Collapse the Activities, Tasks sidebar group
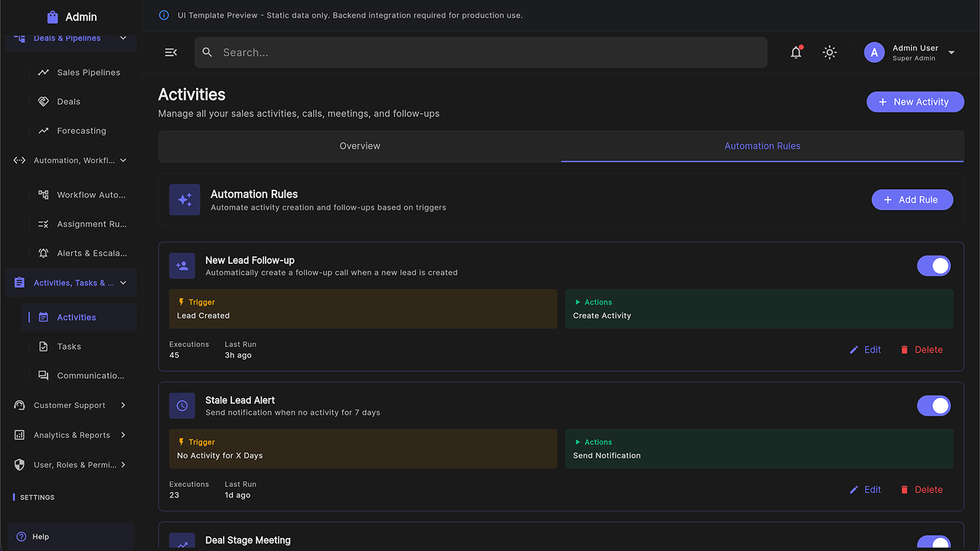This screenshot has width=980, height=551. click(123, 283)
